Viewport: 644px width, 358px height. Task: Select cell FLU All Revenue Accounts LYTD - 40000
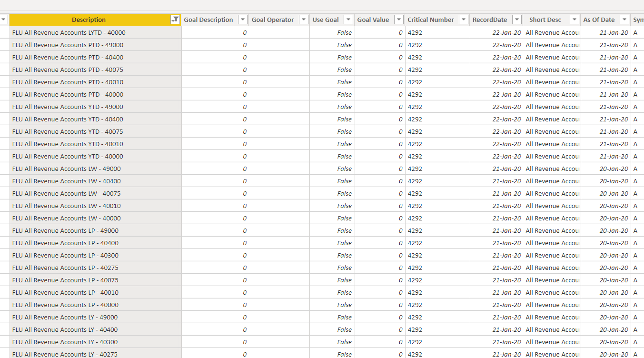pos(95,32)
